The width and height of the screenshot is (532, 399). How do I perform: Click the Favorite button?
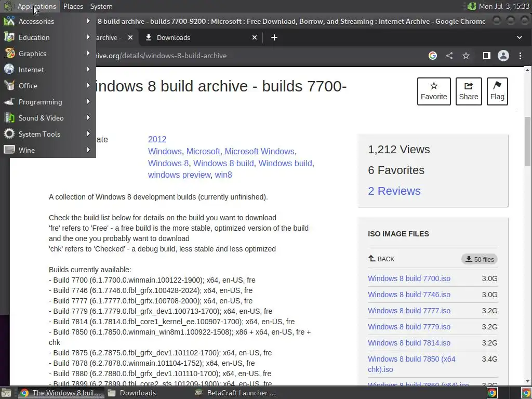[x=434, y=91]
